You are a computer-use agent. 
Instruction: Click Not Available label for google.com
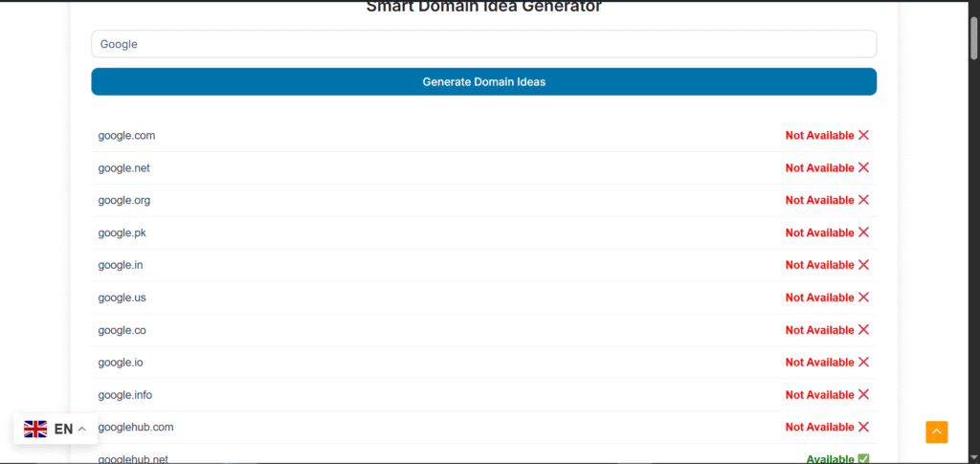coord(819,136)
